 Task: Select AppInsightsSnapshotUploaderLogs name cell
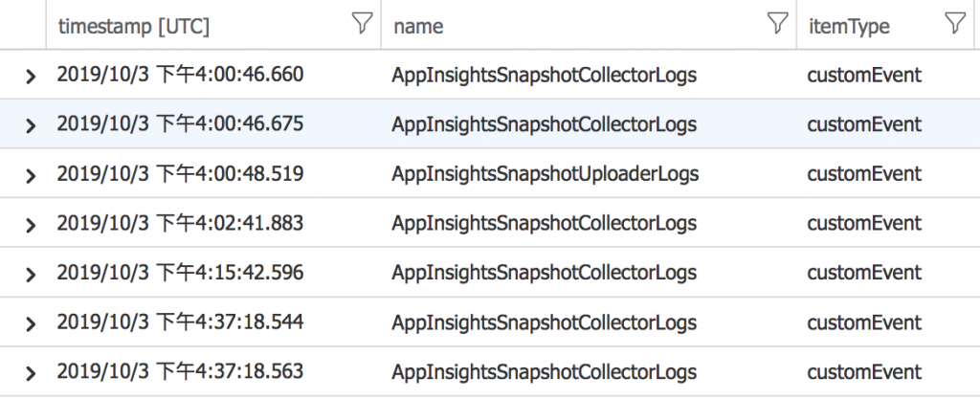[x=545, y=173]
